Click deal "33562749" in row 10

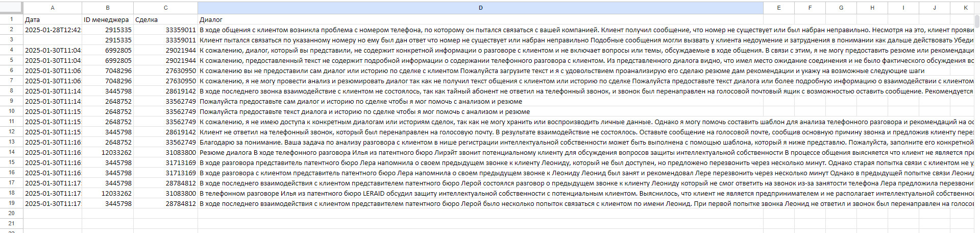[x=165, y=111]
